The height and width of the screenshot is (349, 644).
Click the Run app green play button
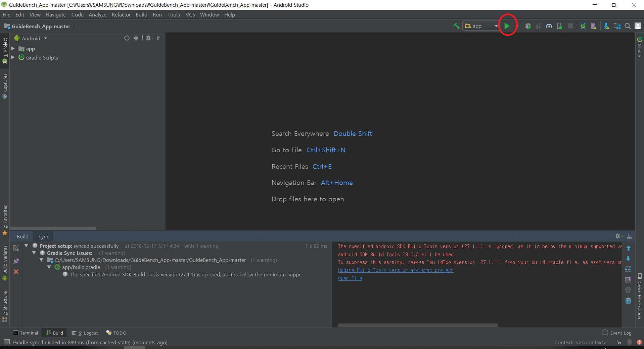(x=507, y=26)
